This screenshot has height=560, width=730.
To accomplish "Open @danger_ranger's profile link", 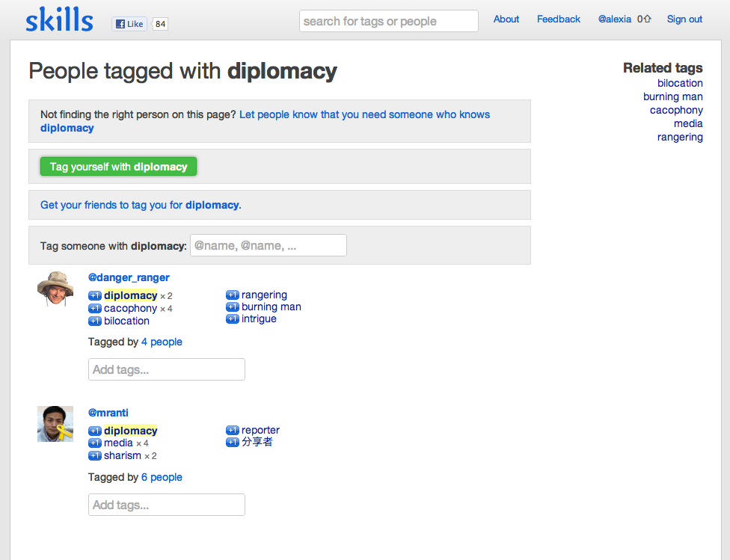I will pos(129,277).
